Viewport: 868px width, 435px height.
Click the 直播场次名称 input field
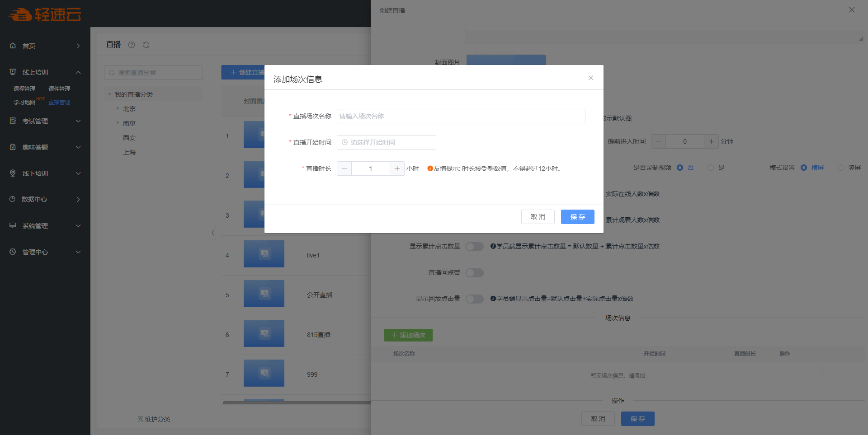[x=461, y=116]
